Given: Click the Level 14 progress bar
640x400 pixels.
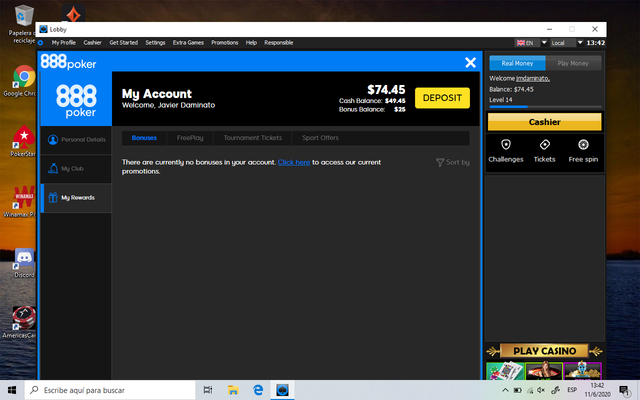Looking at the screenshot, I should point(545,107).
